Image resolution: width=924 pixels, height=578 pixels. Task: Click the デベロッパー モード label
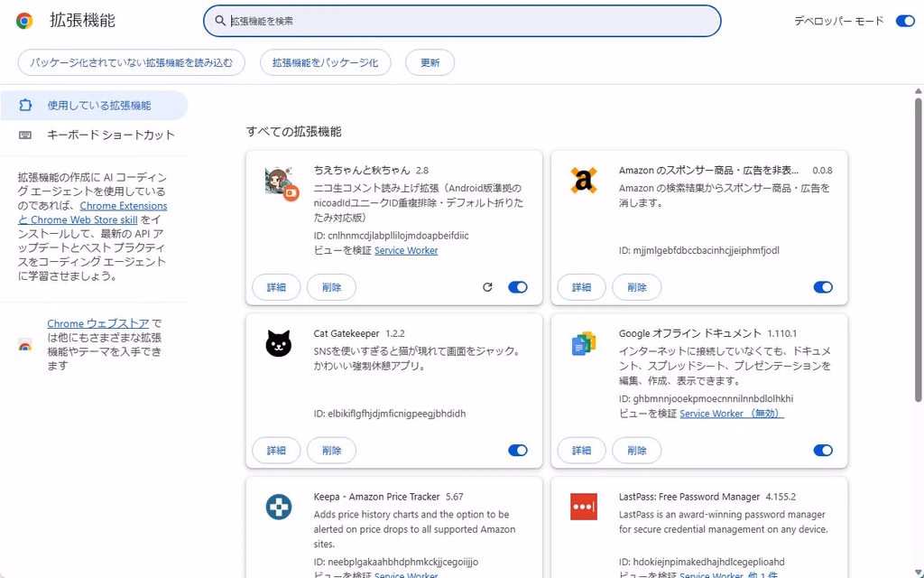coord(838,21)
